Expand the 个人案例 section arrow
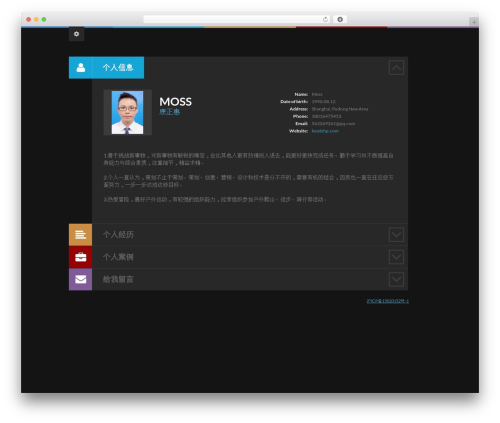This screenshot has height=423, width=500. [x=396, y=257]
